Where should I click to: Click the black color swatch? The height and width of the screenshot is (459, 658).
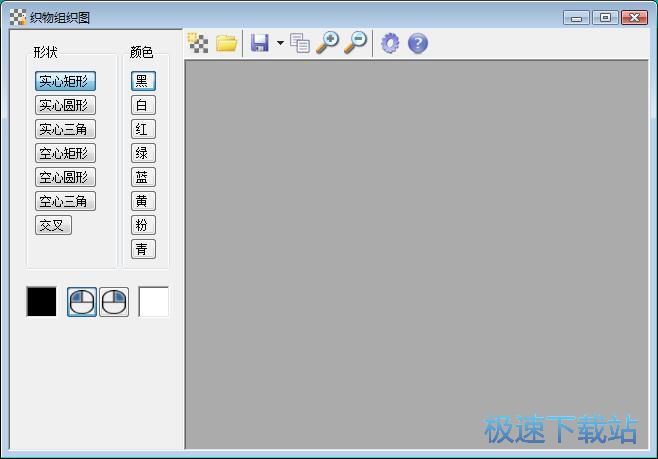point(42,302)
